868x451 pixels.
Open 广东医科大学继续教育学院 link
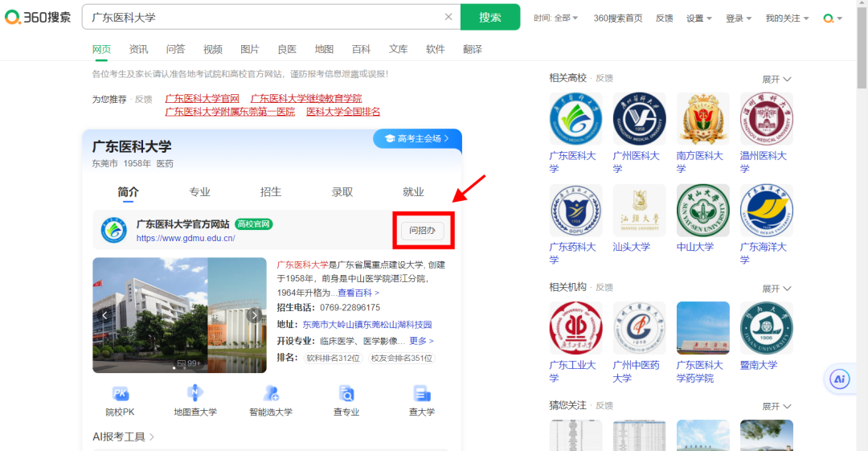(306, 98)
